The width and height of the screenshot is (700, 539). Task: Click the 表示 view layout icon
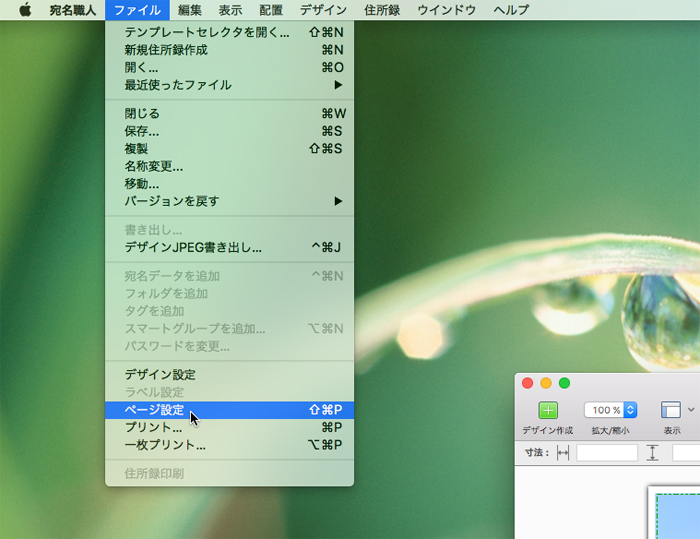[671, 410]
